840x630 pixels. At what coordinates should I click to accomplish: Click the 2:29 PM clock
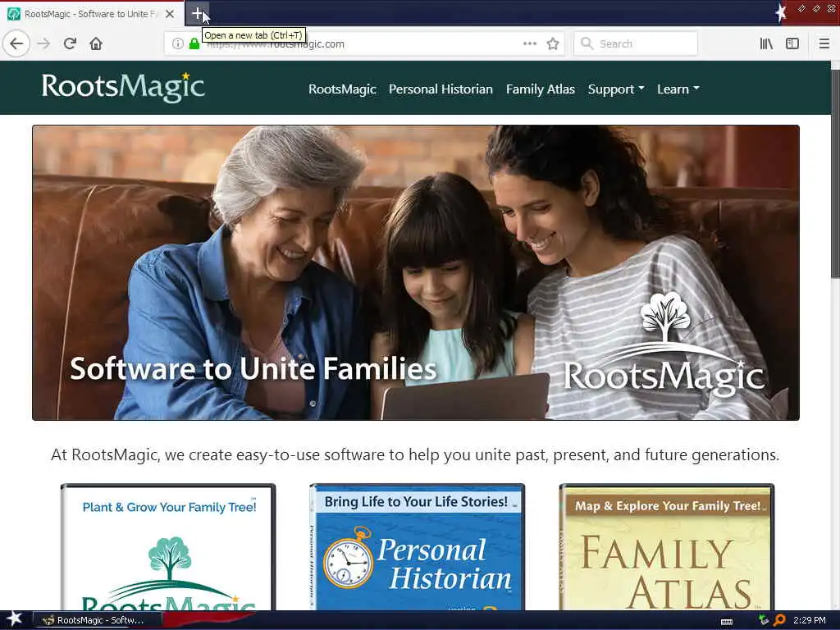click(x=810, y=620)
